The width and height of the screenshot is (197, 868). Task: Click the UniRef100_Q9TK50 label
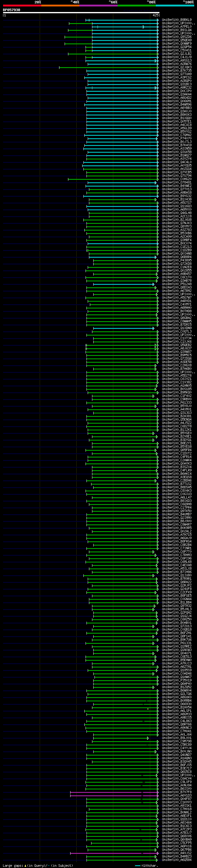(176, 511)
